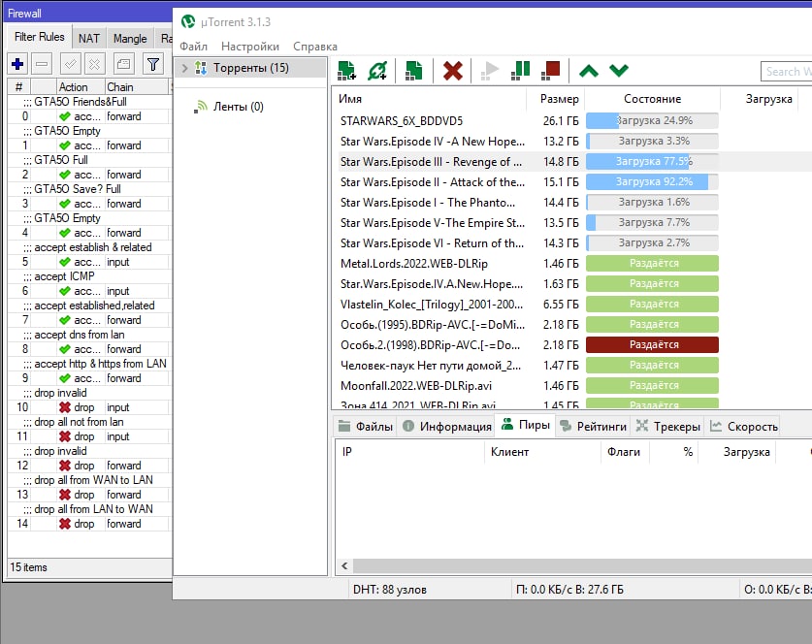Click the checkmark Enable rule icon in Firewall
The image size is (812, 644).
click(70, 64)
